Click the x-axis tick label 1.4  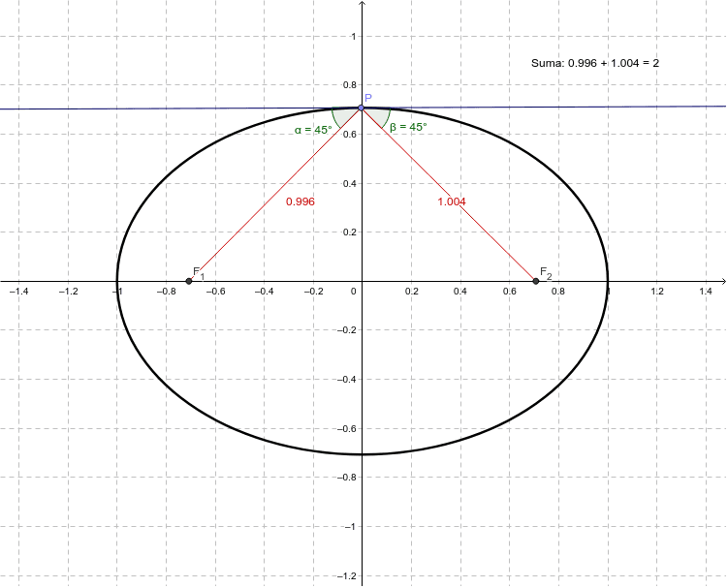coord(706,291)
